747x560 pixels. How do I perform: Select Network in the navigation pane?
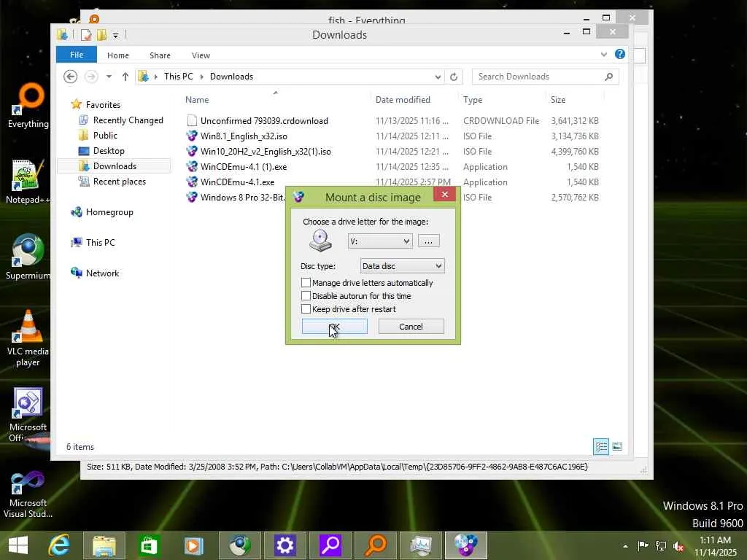tap(102, 273)
